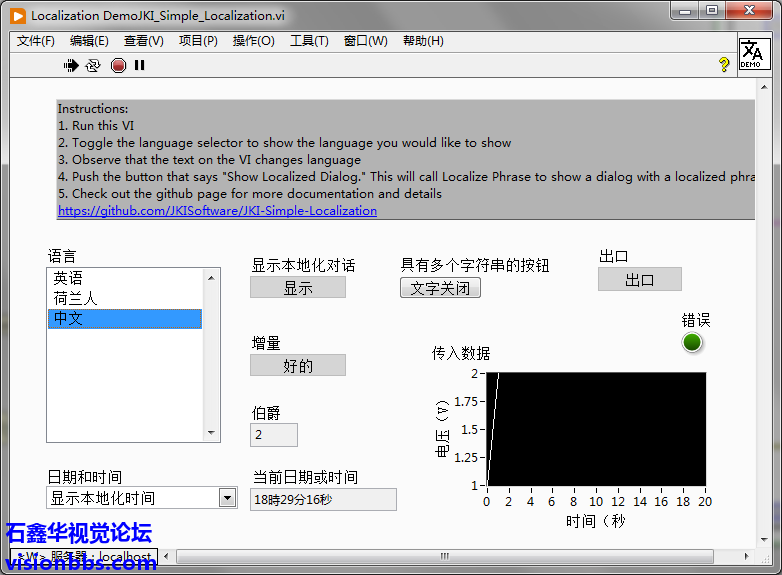
Task: Abort execution with the red stop button
Action: [x=118, y=65]
